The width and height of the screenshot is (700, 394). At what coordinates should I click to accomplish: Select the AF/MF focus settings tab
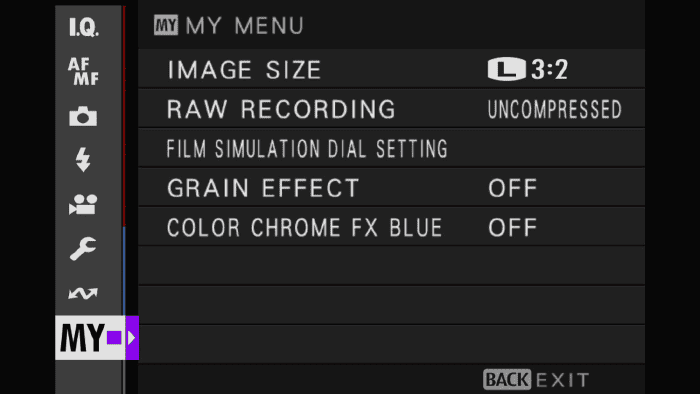[x=83, y=71]
